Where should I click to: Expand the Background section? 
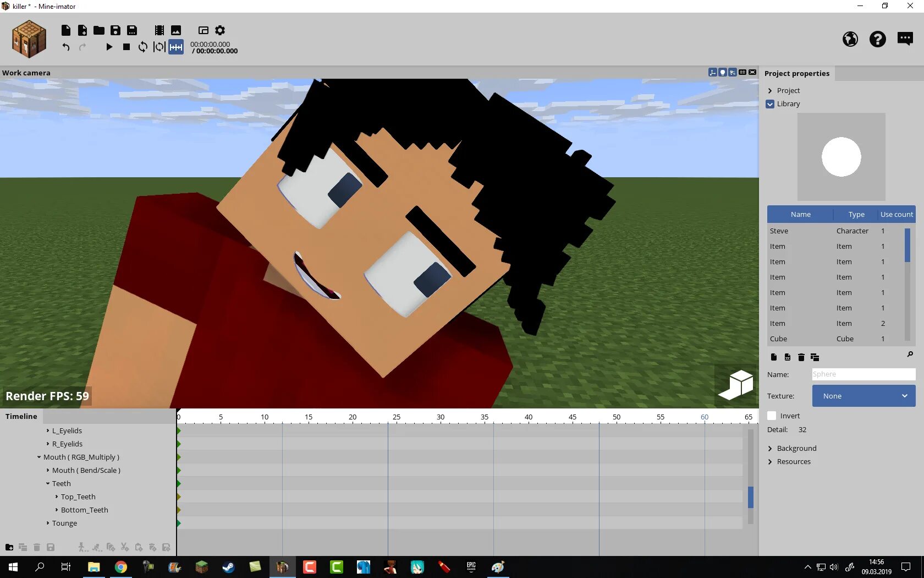[x=770, y=449]
